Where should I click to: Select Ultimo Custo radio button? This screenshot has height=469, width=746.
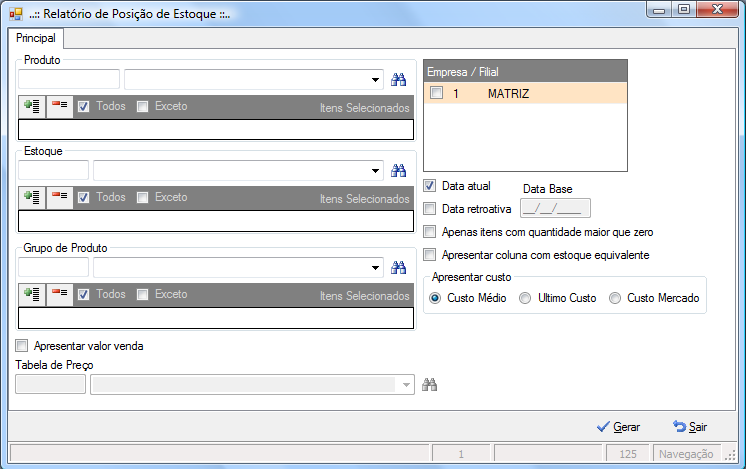pos(525,298)
